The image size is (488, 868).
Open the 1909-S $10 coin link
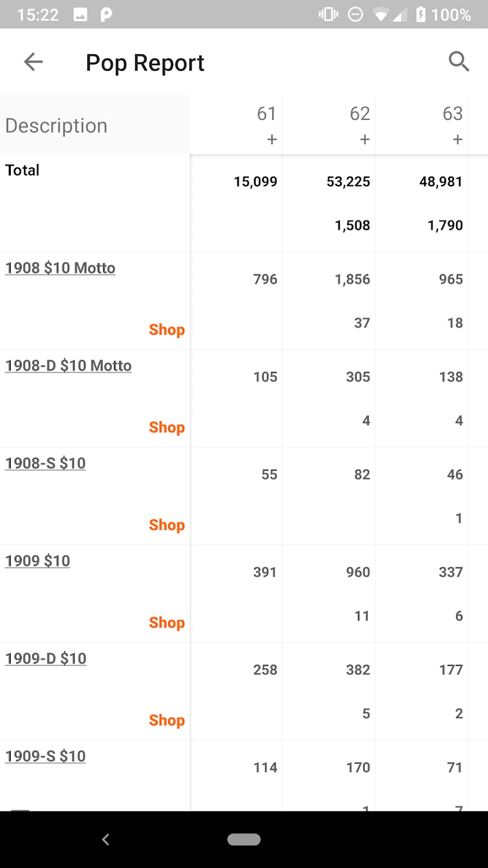45,756
